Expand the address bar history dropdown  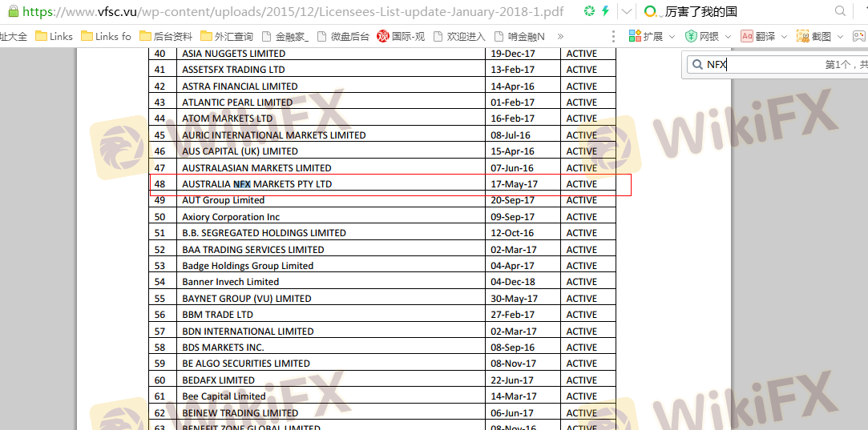point(626,11)
